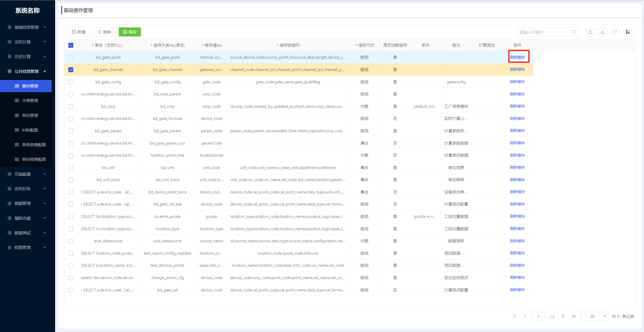Click the 基础信息管理 sidebar grid icon

point(10,27)
